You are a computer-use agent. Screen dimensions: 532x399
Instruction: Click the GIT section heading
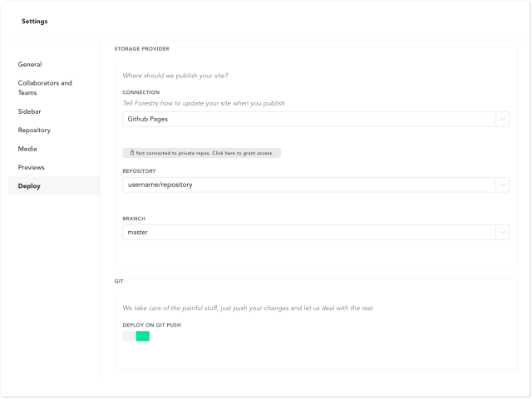pos(119,281)
